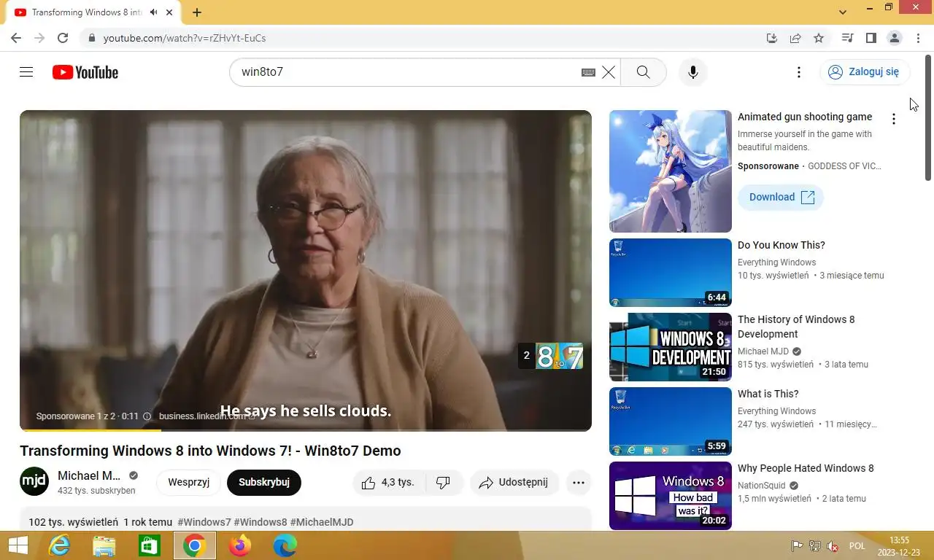Open more actions menu under video

click(x=579, y=482)
